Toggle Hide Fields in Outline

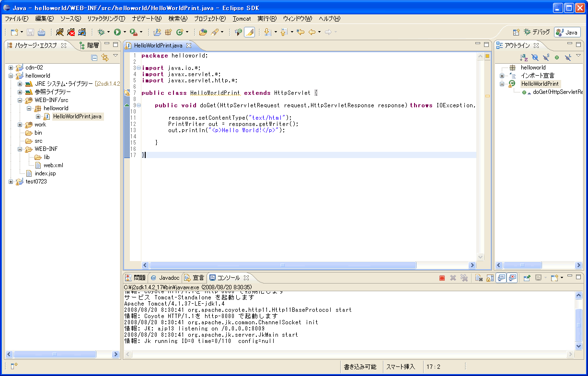click(535, 57)
